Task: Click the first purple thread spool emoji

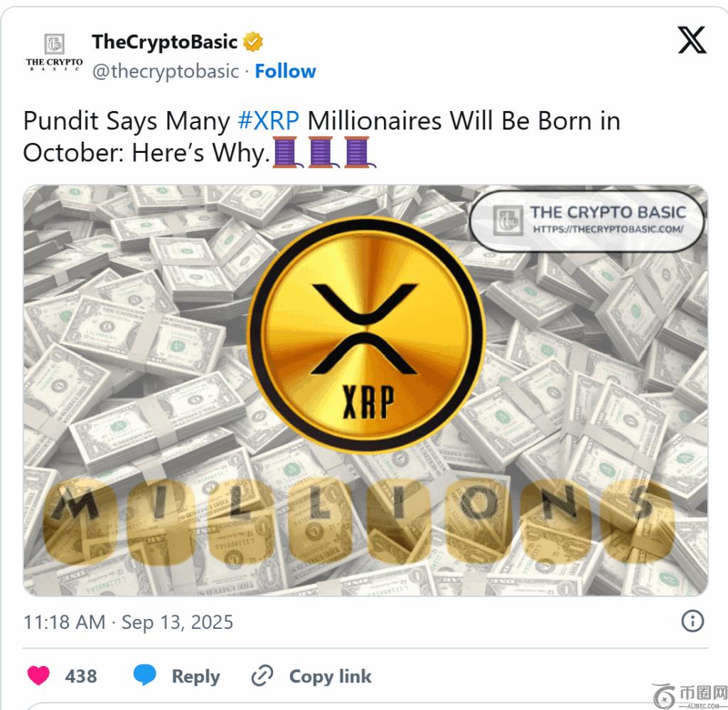Action: [x=286, y=152]
